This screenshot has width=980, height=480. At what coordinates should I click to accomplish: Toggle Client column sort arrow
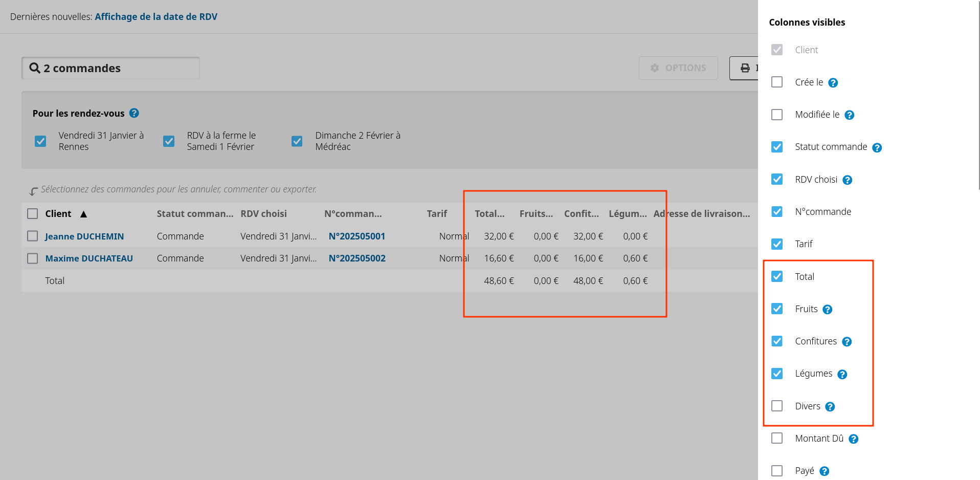[x=83, y=214]
